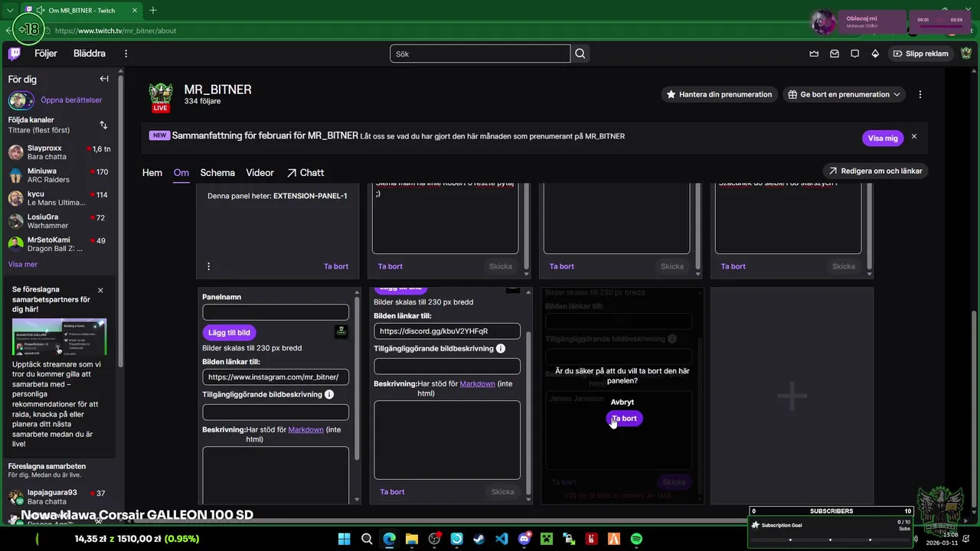Open the whispers chat bubble icon
The image size is (980, 551).
click(x=854, y=54)
